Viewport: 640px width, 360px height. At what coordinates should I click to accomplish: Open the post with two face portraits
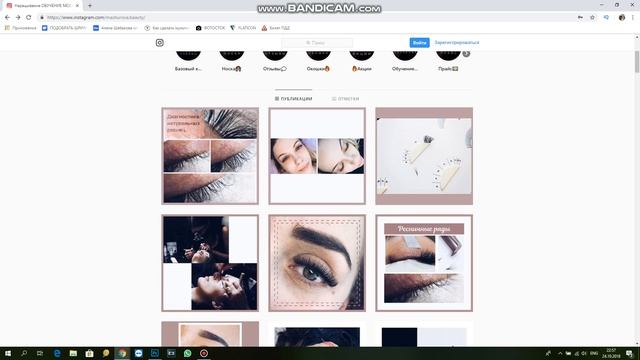point(317,156)
